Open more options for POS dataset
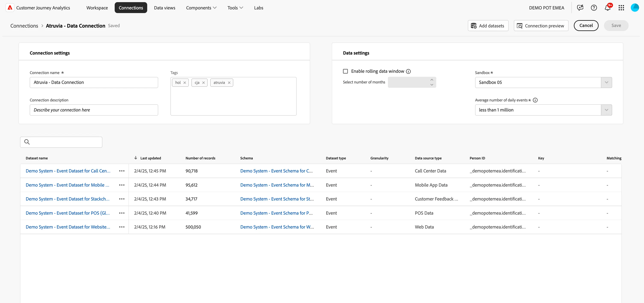 [122, 213]
